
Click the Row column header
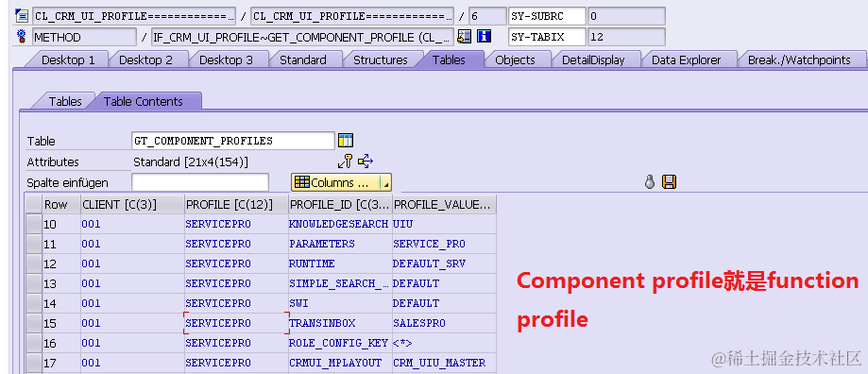point(61,204)
